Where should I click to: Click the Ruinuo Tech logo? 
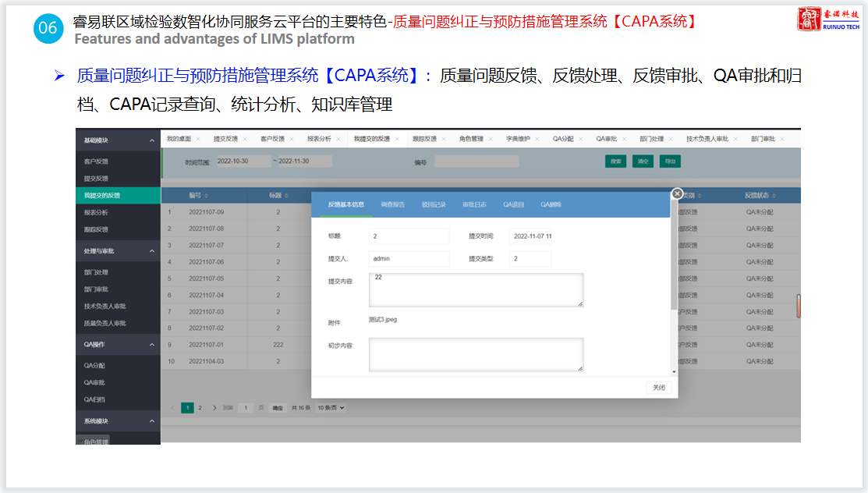828,20
